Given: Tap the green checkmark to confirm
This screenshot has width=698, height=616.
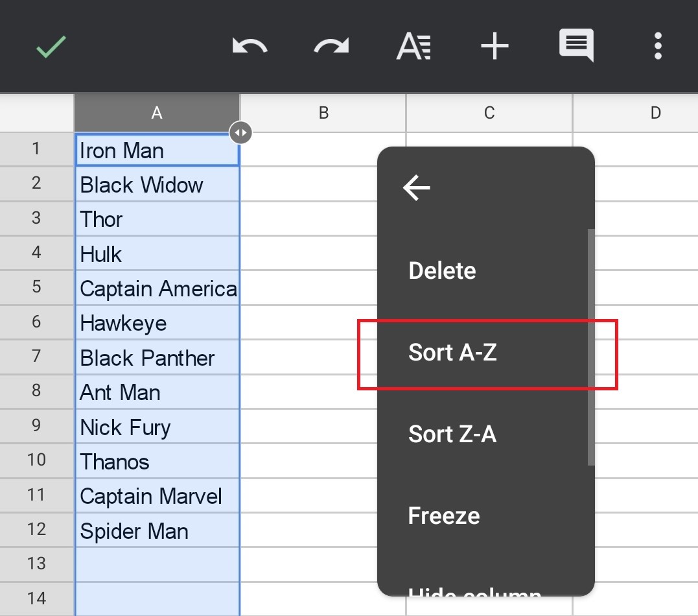Looking at the screenshot, I should (51, 46).
